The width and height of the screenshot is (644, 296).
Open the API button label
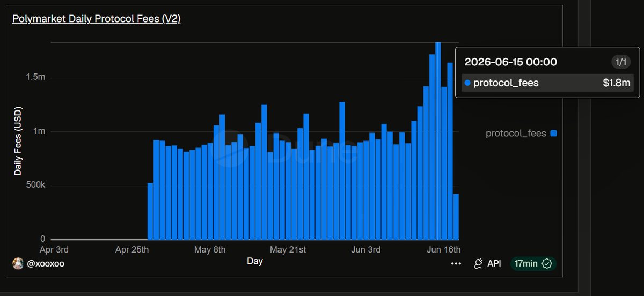[494, 263]
